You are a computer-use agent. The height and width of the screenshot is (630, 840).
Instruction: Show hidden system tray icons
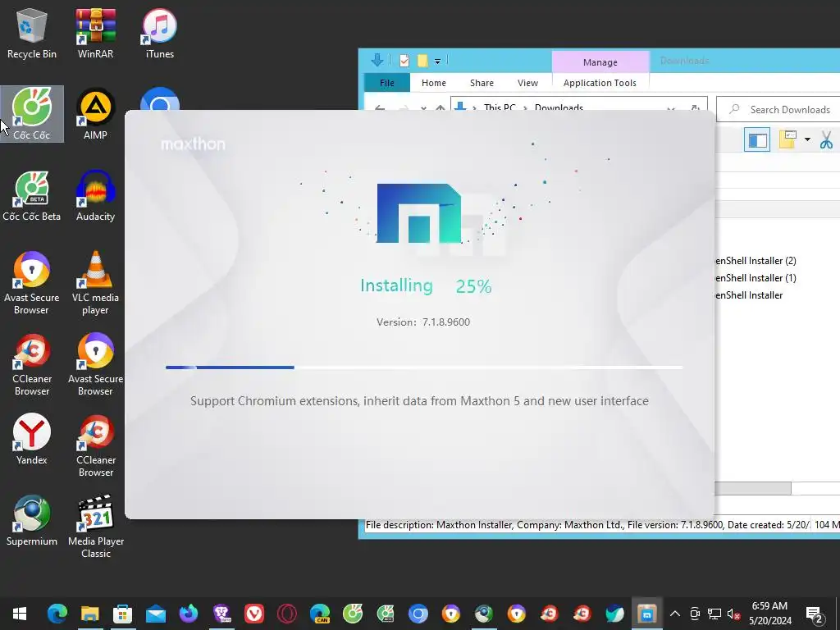(675, 614)
